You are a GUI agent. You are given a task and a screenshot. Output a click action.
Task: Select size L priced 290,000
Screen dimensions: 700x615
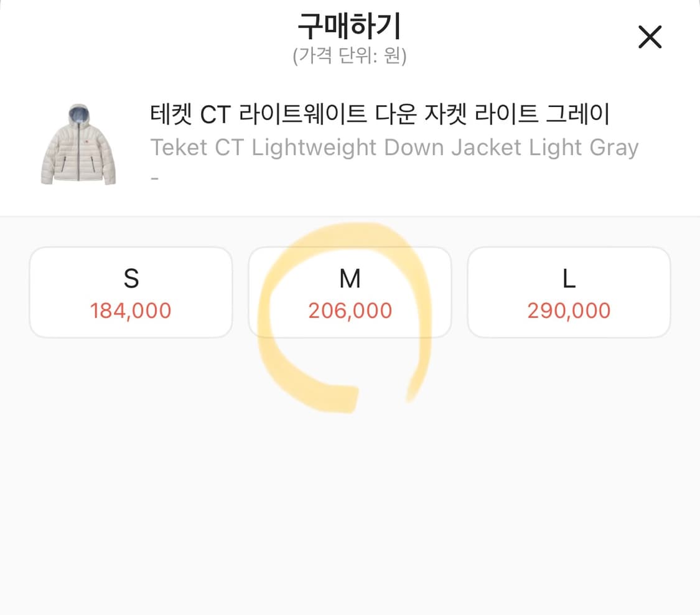tap(568, 291)
